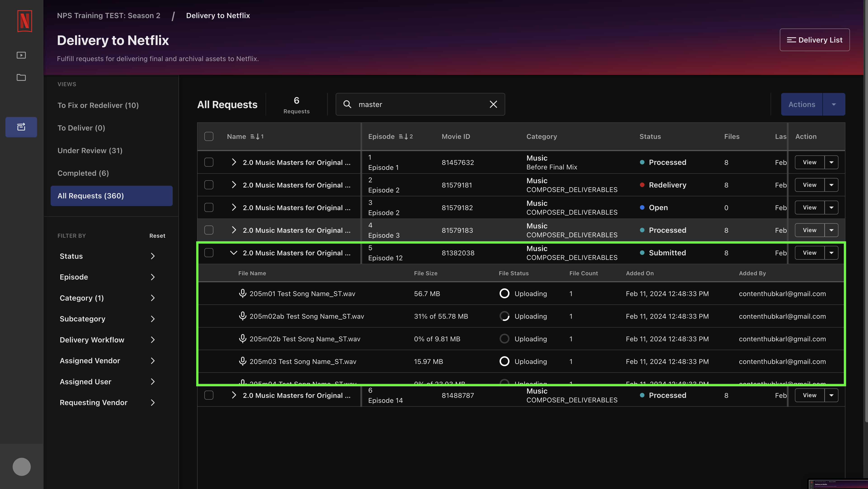868x489 pixels.
Task: Click upload status circle for 205m02b file
Action: tap(504, 339)
